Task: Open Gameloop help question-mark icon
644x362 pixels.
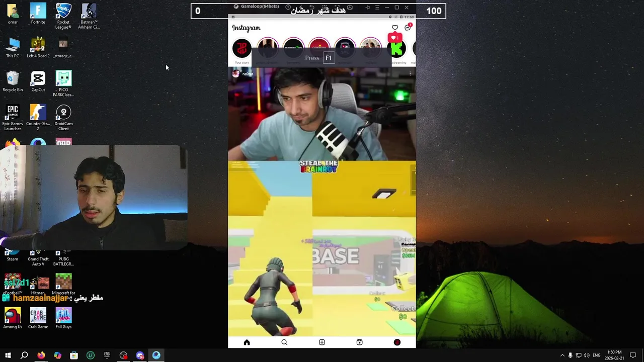Action: 288,7
